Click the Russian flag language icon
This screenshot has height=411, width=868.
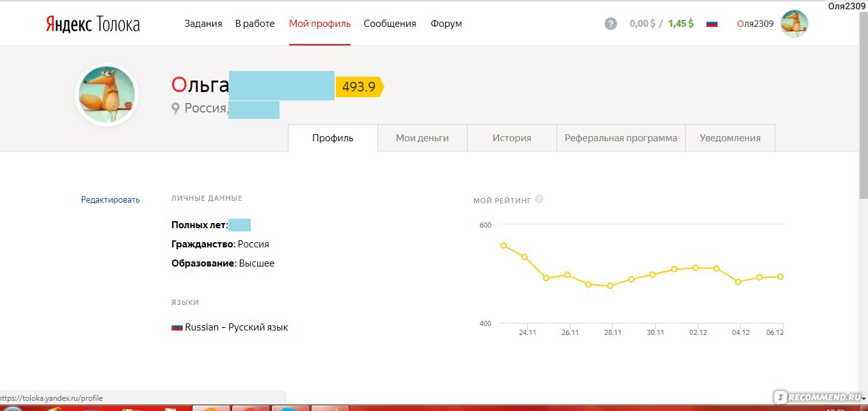[712, 24]
